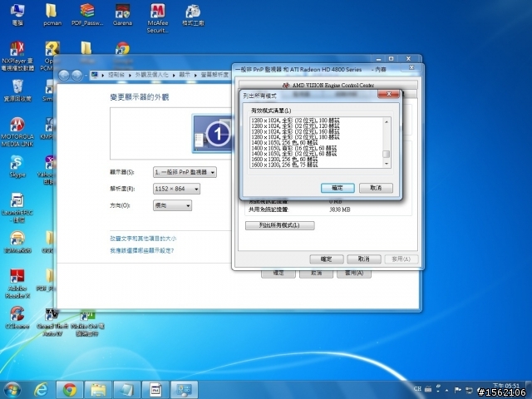Open Internet Explorer from the taskbar
The height and width of the screenshot is (399, 532).
[x=42, y=390]
